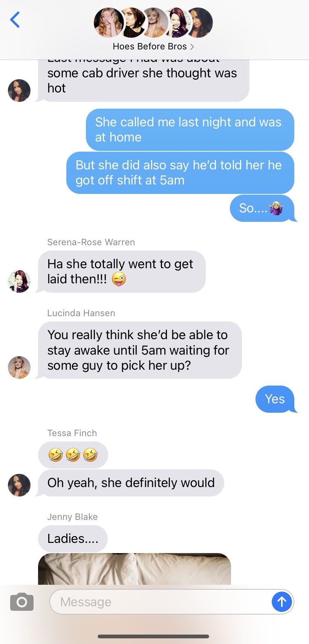Open the Hoes Before Bros group name
Screen dimensions: 309x644
(x=150, y=46)
